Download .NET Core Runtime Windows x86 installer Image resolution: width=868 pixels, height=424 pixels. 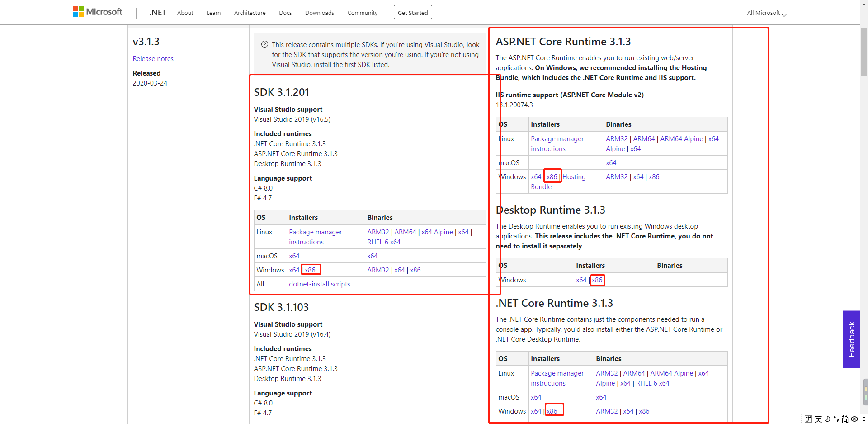click(x=552, y=411)
